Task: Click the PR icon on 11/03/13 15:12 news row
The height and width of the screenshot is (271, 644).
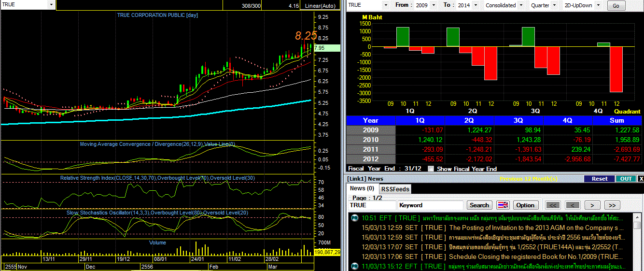Action: click(354, 266)
